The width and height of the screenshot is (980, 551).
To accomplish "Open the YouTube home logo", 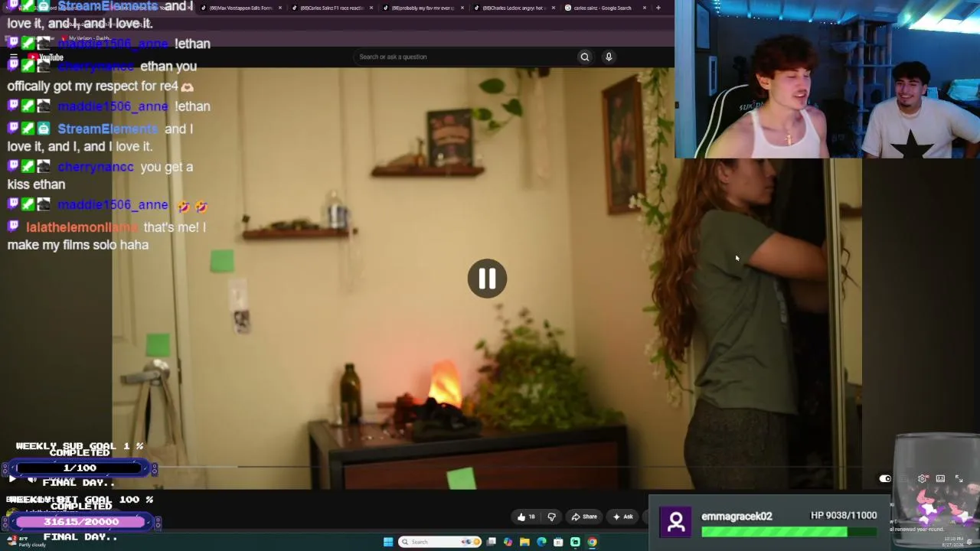I will [x=45, y=57].
